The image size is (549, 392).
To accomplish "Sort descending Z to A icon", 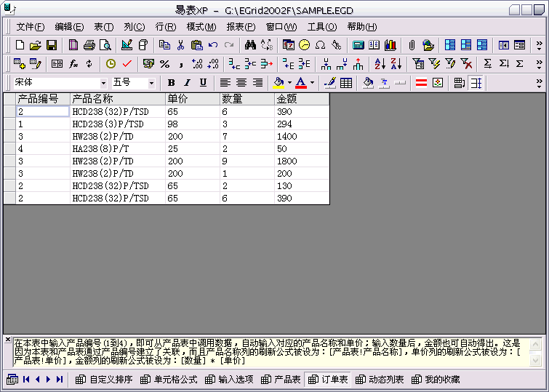I will point(396,64).
